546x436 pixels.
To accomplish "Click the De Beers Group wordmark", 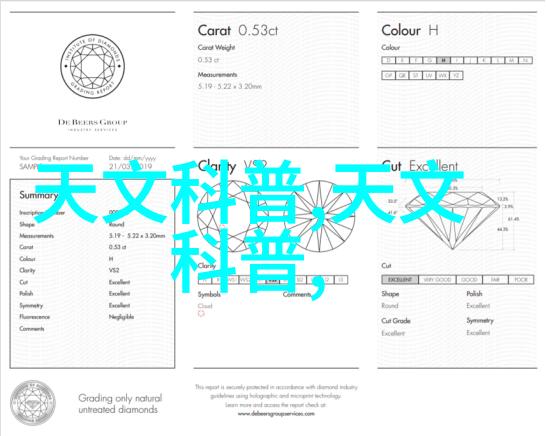I will 93,122.
